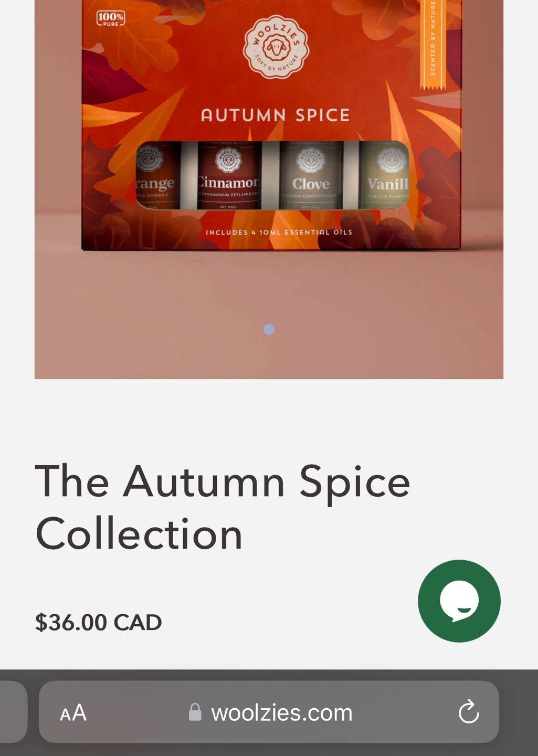Click the woolzies.com address bar
The height and width of the screenshot is (756, 538).
point(269,712)
